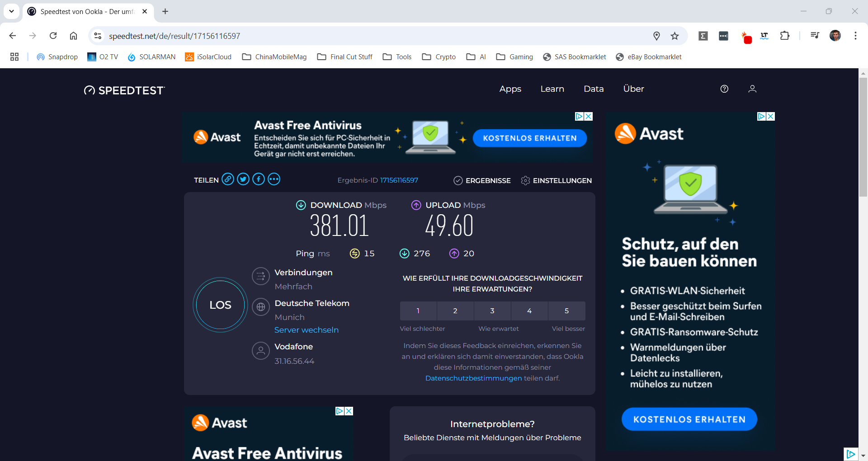Open a new browser tab
This screenshot has height=461, width=868.
165,11
